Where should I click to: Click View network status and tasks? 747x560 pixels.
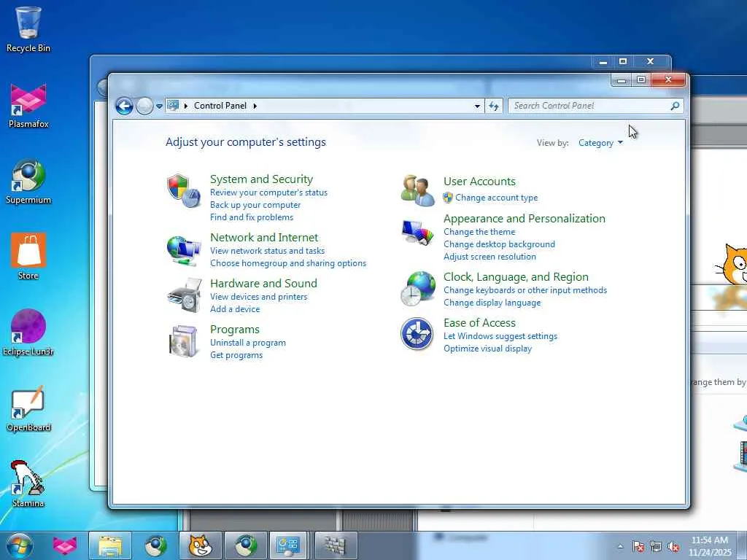267,251
